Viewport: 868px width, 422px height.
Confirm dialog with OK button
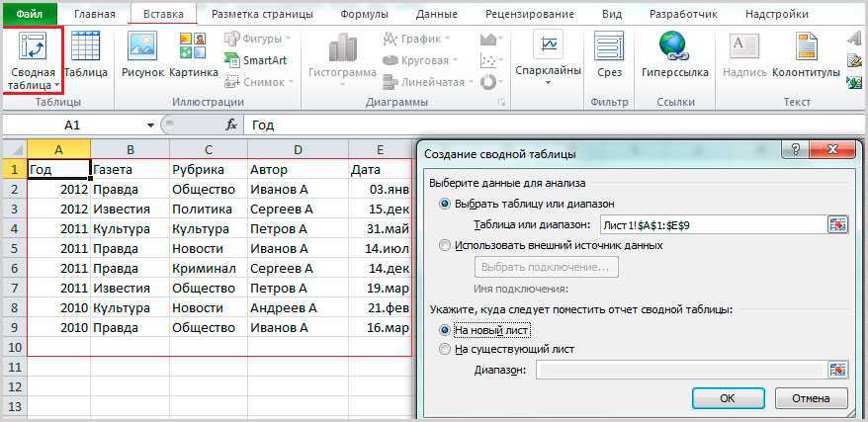tap(728, 398)
